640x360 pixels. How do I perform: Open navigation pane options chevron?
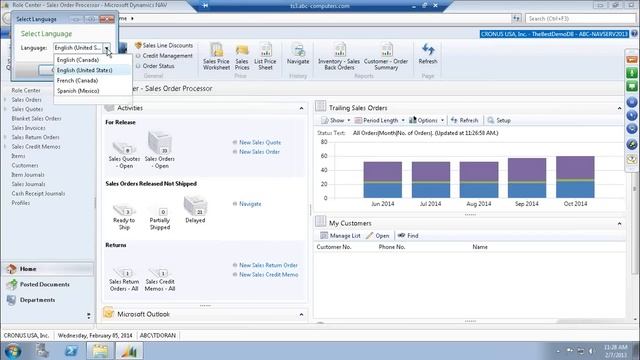tap(89, 316)
